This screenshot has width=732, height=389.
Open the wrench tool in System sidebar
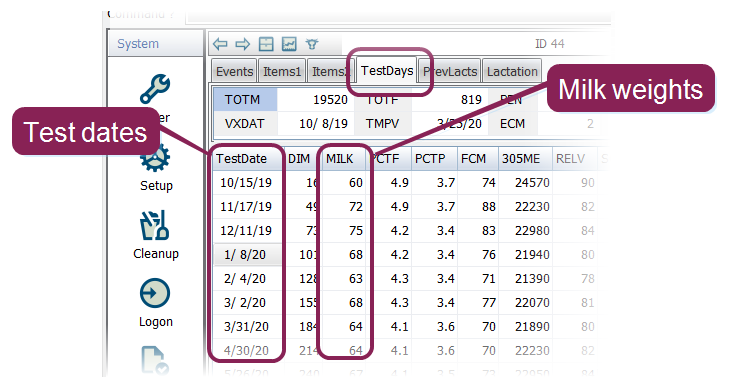click(155, 88)
